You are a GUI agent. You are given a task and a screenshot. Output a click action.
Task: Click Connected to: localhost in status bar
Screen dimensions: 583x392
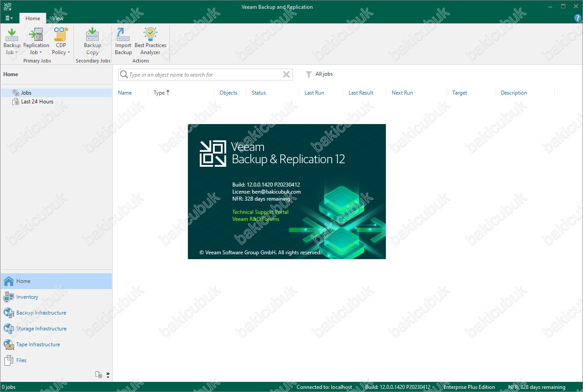pyautogui.click(x=324, y=387)
